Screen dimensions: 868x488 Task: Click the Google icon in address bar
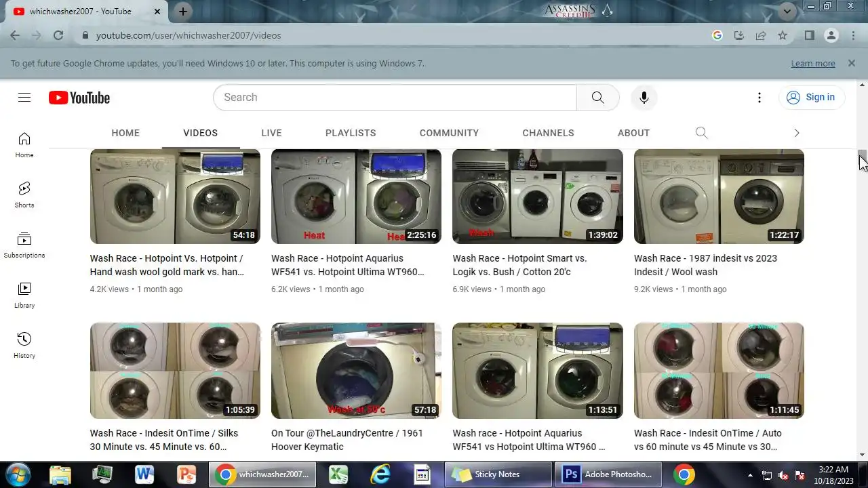717,35
